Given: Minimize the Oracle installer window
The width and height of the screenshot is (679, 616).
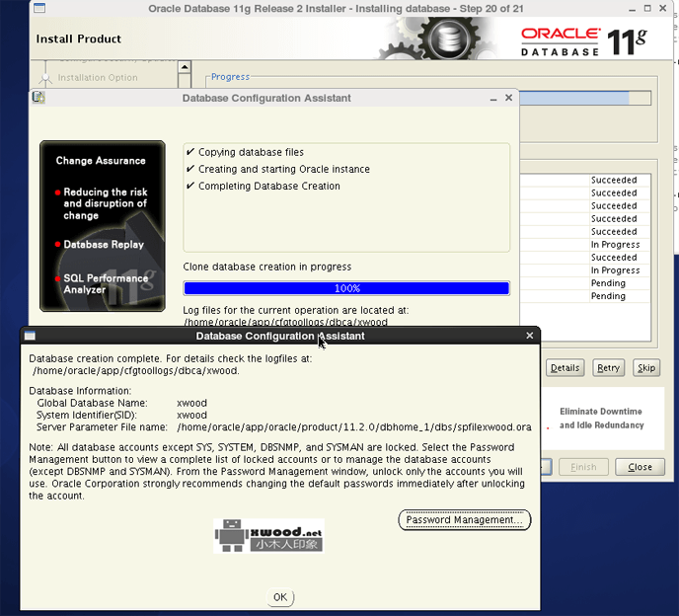Looking at the screenshot, I should click(634, 9).
